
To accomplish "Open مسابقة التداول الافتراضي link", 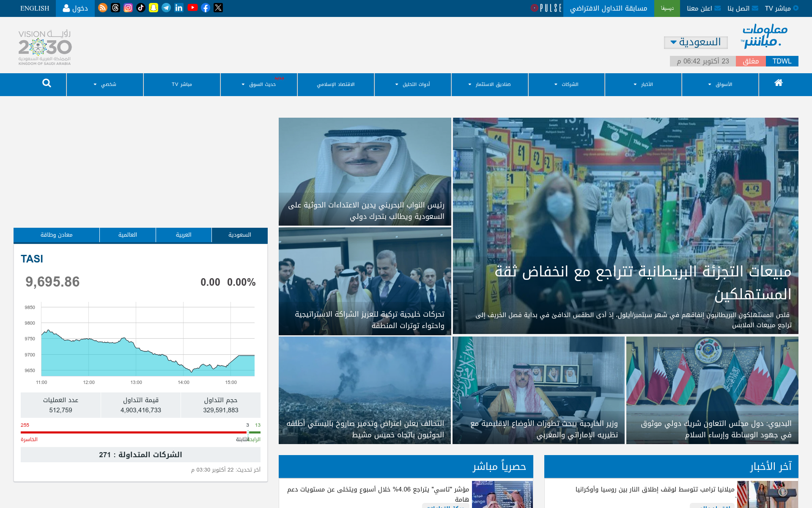I will [609, 8].
